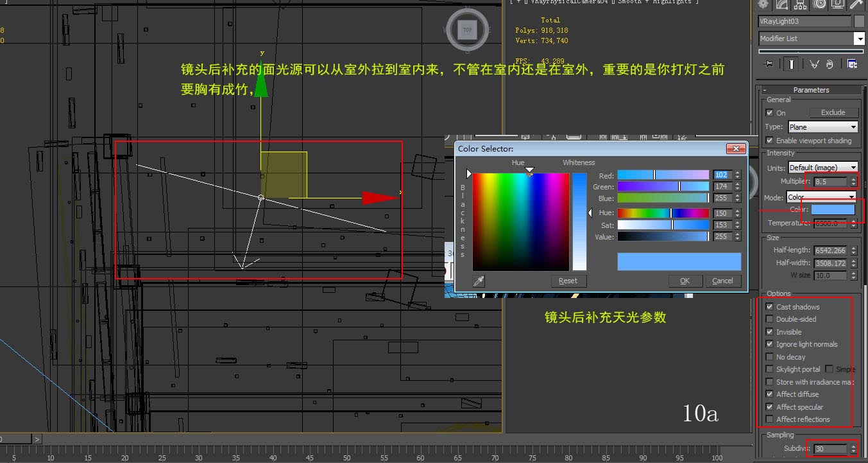Uncheck Cast shadows option
The width and height of the screenshot is (868, 463).
tap(769, 307)
